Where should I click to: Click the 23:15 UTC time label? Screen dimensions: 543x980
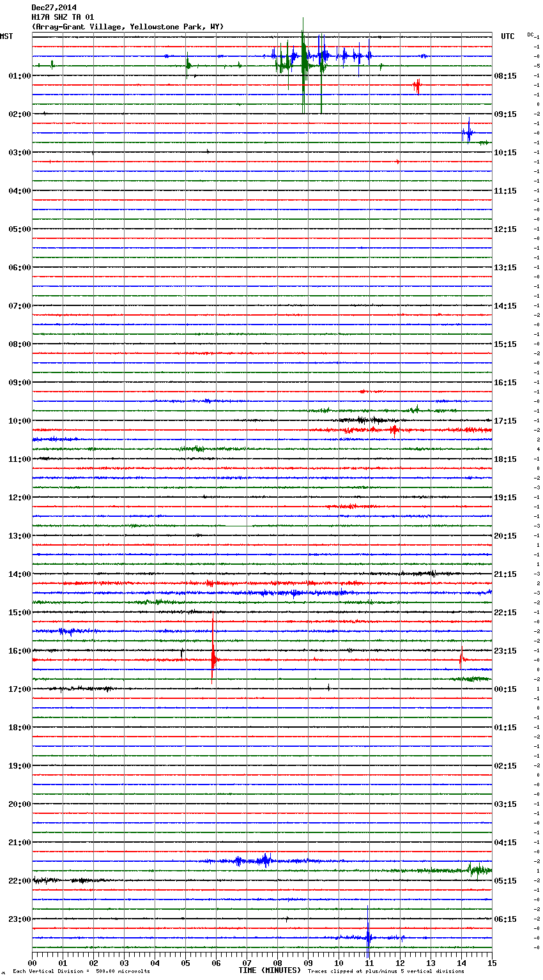coord(505,651)
